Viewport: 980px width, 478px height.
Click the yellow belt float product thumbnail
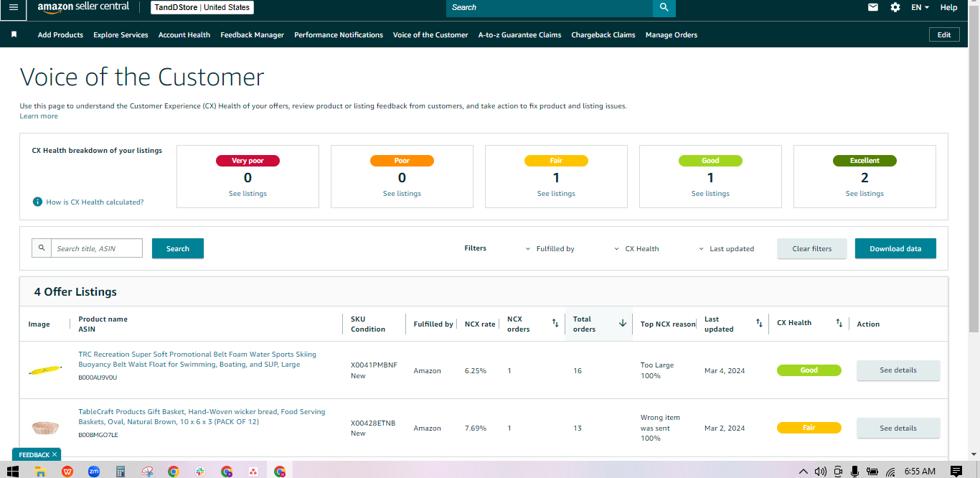[x=45, y=371]
